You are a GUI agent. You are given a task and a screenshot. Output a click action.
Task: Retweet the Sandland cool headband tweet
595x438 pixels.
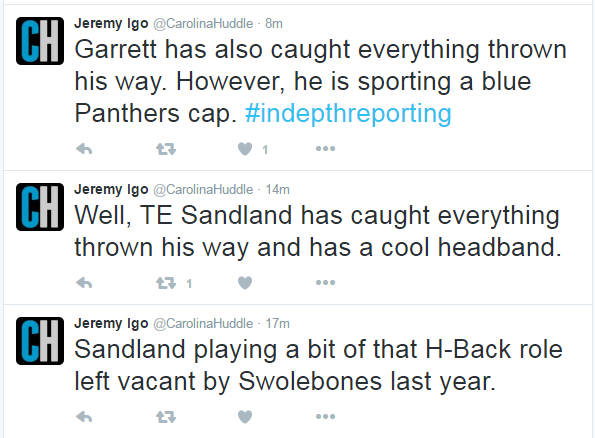click(166, 283)
